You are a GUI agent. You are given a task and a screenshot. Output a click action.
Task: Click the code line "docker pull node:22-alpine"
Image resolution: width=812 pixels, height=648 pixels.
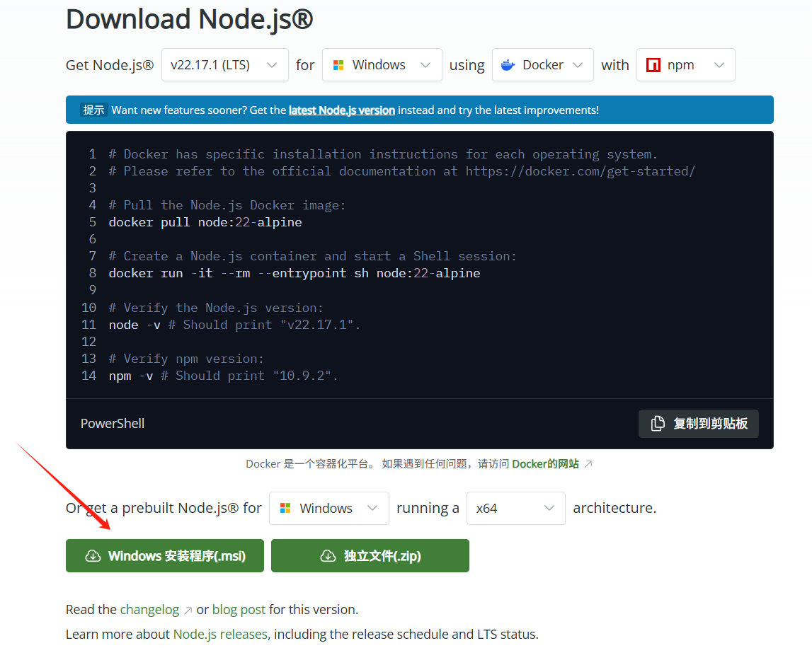tap(205, 223)
